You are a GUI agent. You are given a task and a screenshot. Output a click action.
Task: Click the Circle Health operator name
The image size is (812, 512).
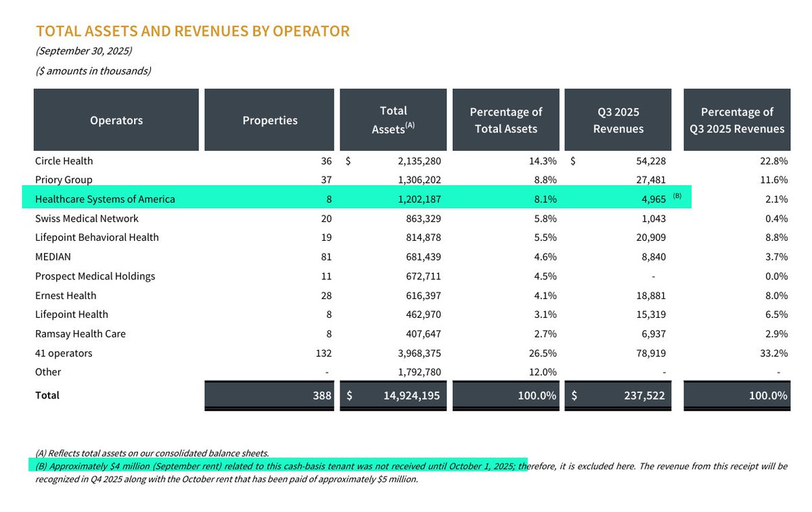[x=64, y=161]
